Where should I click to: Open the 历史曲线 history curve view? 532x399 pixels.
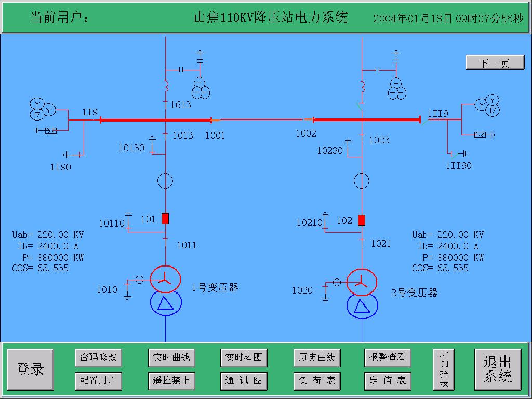point(317,357)
